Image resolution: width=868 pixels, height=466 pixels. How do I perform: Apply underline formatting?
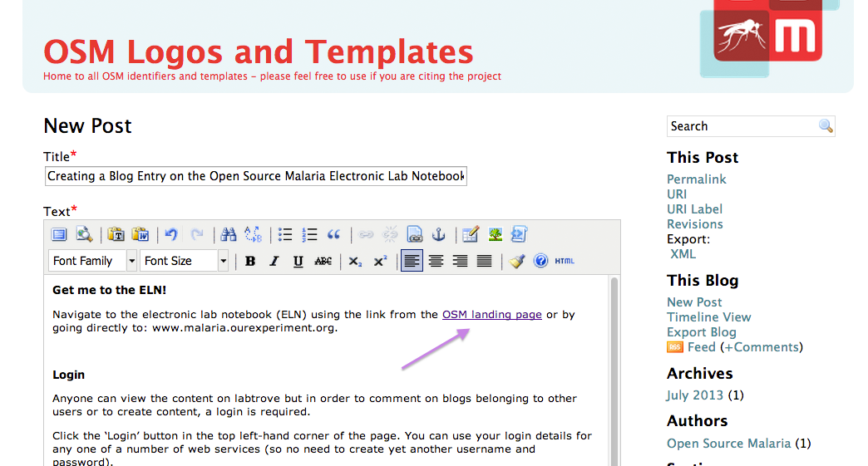click(x=298, y=261)
